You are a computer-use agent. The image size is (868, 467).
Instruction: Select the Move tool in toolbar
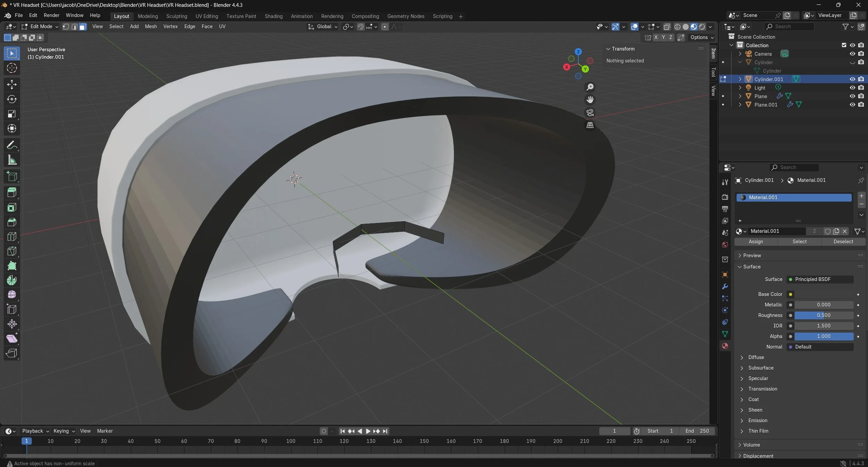12,84
